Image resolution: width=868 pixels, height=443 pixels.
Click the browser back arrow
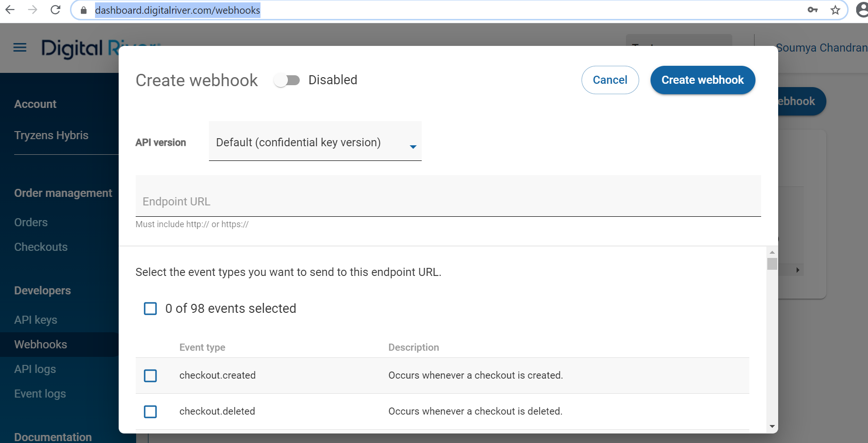[x=10, y=10]
